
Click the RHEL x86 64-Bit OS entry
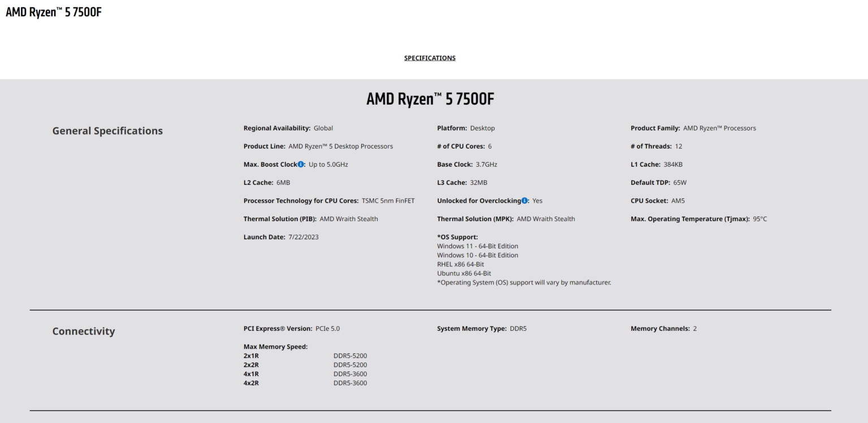[461, 264]
